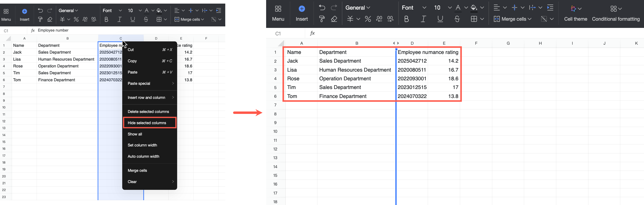This screenshot has width=644, height=205.
Task: Toggle Strikethrough in the left screenshot toolbar
Action: [146, 19]
